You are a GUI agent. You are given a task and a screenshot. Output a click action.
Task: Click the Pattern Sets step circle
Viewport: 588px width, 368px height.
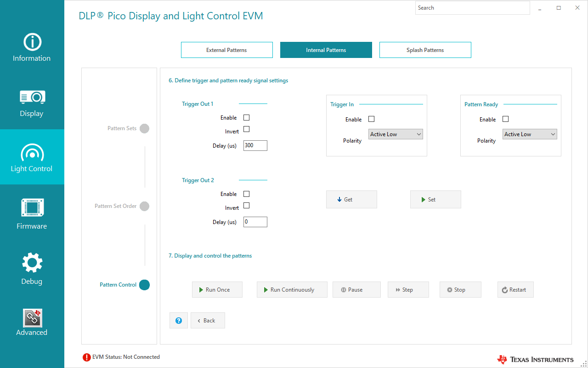144,128
